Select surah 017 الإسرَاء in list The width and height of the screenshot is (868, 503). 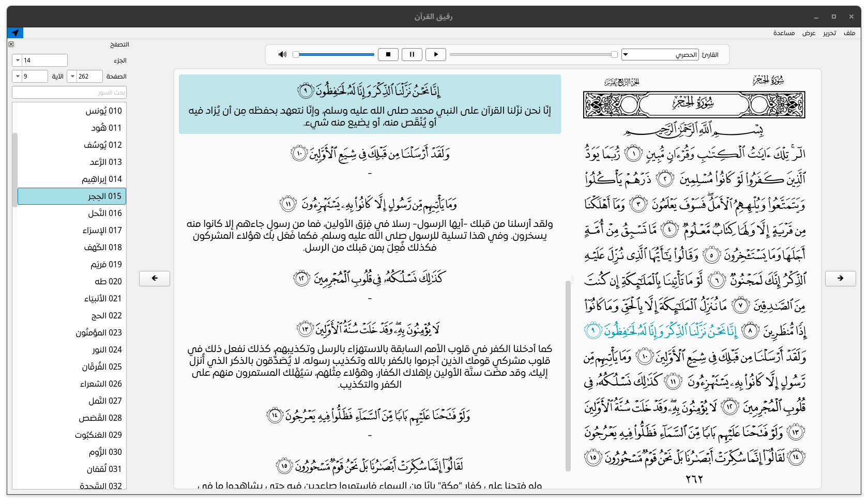point(72,230)
